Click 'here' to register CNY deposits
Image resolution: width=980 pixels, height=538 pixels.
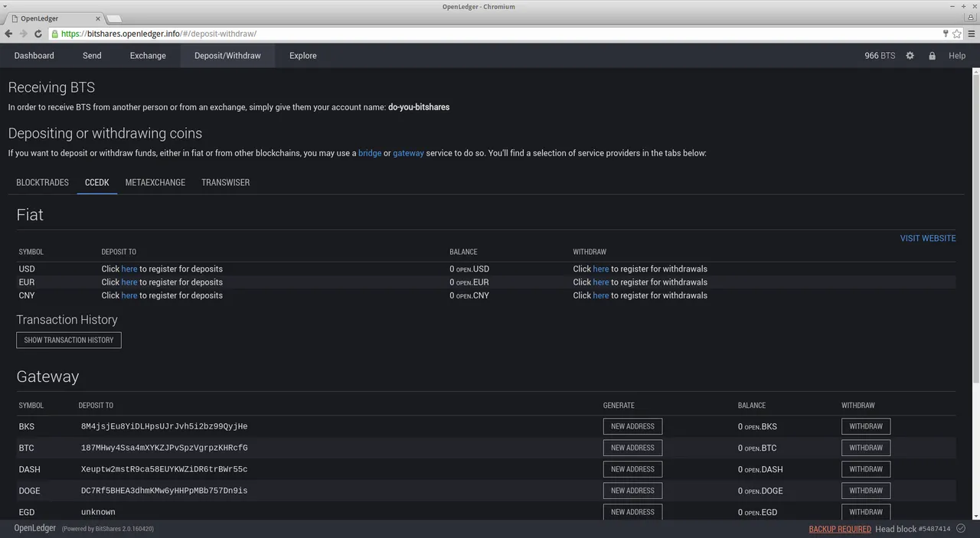tap(129, 295)
